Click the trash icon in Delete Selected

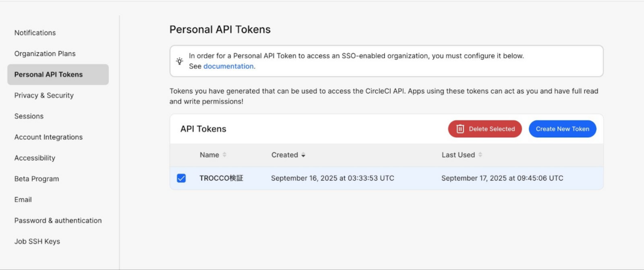[x=460, y=129]
